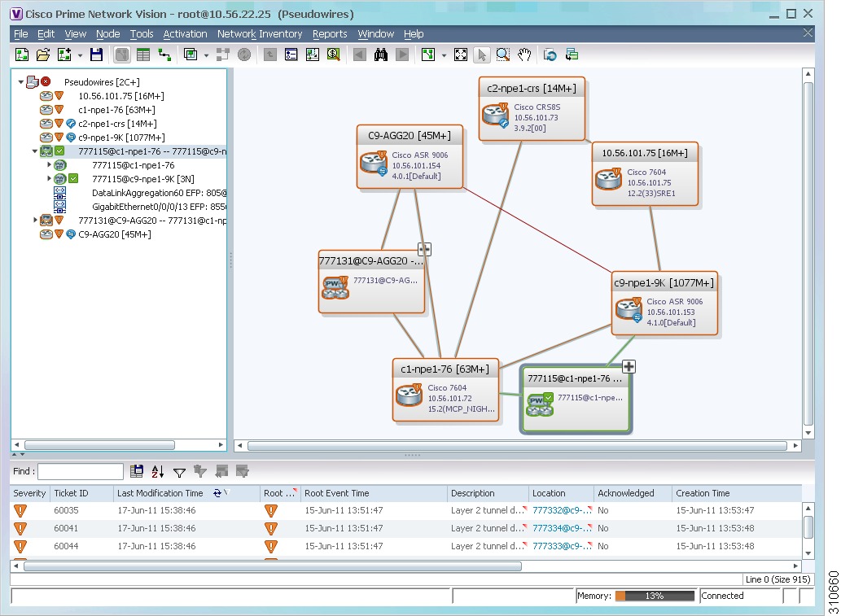Select GigabitEthernet0/0/0/13 EFP tree entry
841x616 pixels.
(159, 207)
